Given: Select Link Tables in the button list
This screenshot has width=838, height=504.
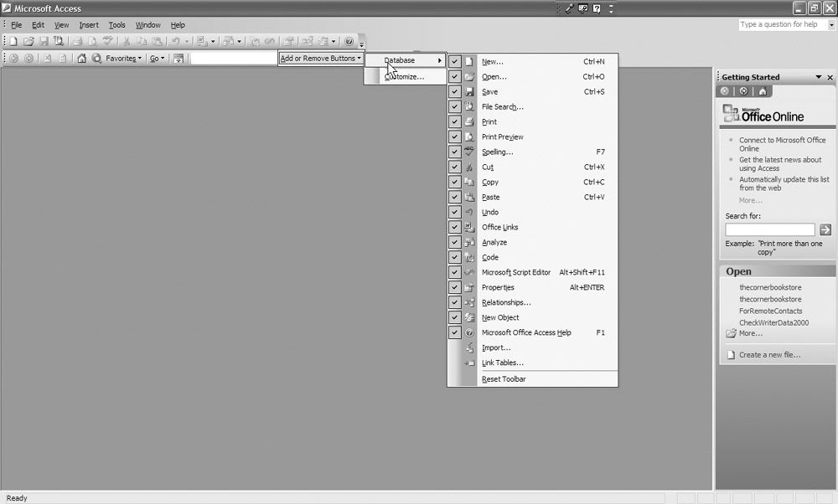Looking at the screenshot, I should pos(502,363).
